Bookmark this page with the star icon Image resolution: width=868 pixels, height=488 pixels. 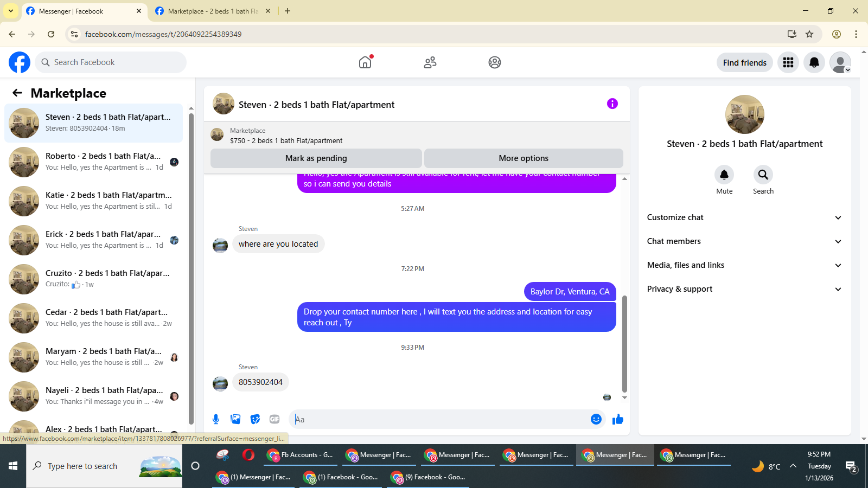[809, 34]
